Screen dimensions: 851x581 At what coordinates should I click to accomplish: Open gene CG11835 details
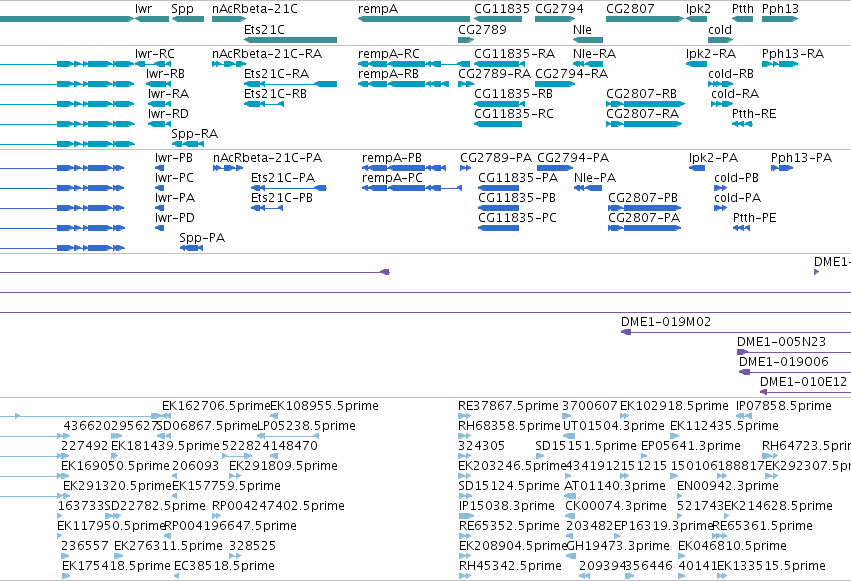pos(498,19)
